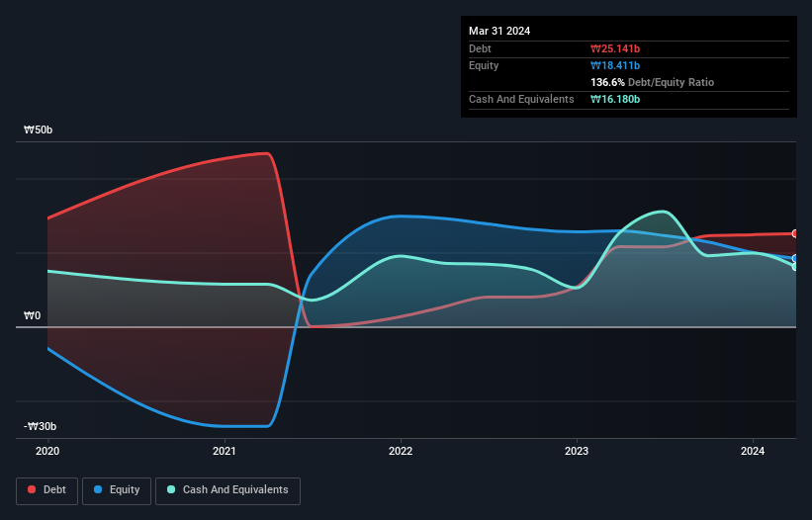The image size is (812, 520).
Task: Click the Equity row label in tooltip
Action: (484, 65)
